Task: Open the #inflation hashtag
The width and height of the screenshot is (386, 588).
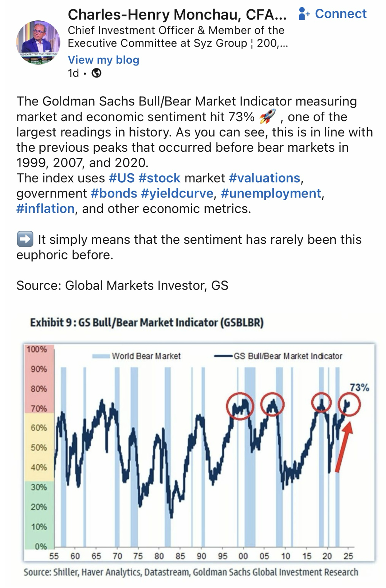Action: [x=46, y=208]
